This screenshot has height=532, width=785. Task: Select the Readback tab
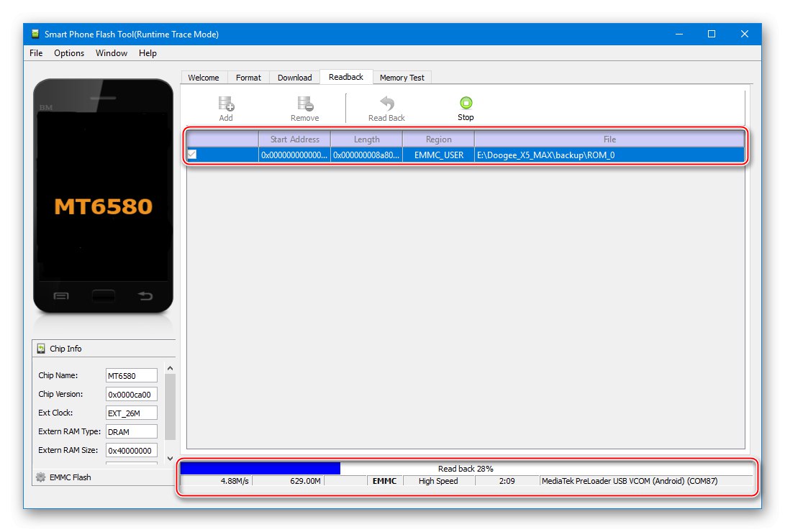(x=346, y=77)
